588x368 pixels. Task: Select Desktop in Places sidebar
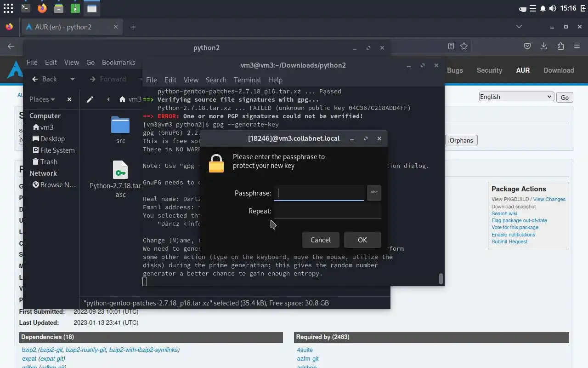49,138
